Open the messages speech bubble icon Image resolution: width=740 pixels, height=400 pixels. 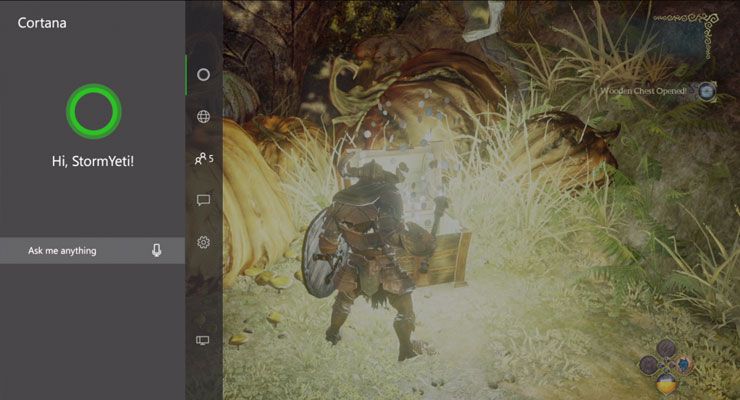point(203,200)
